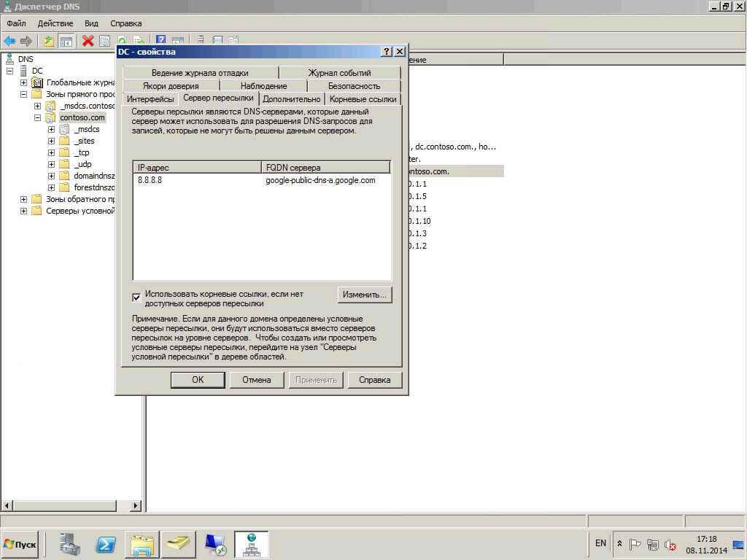Select the 8.8.8.8 forwarder entry
The height and width of the screenshot is (560, 747).
click(x=150, y=180)
